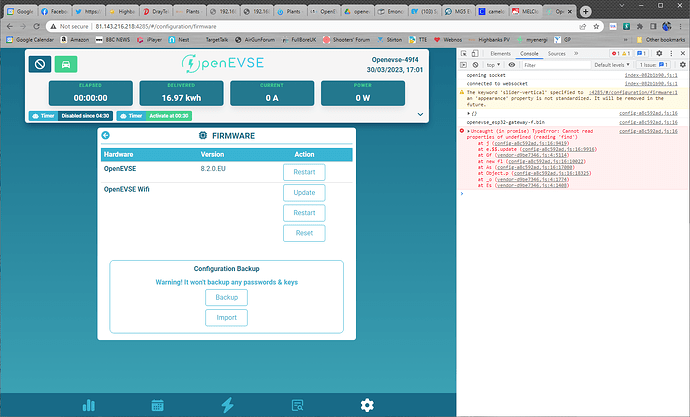Screen dimensions: 690x417
Task: Click the lightning bolt charge icon
Action: point(228,405)
